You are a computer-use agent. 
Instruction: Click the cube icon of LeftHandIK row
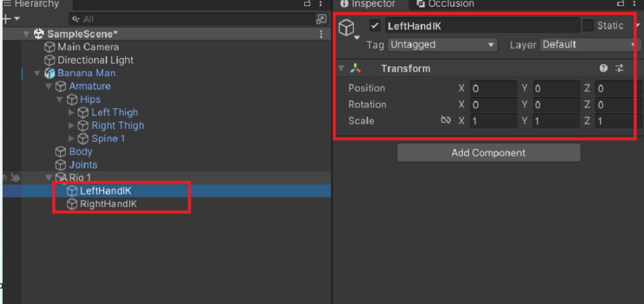tap(72, 191)
